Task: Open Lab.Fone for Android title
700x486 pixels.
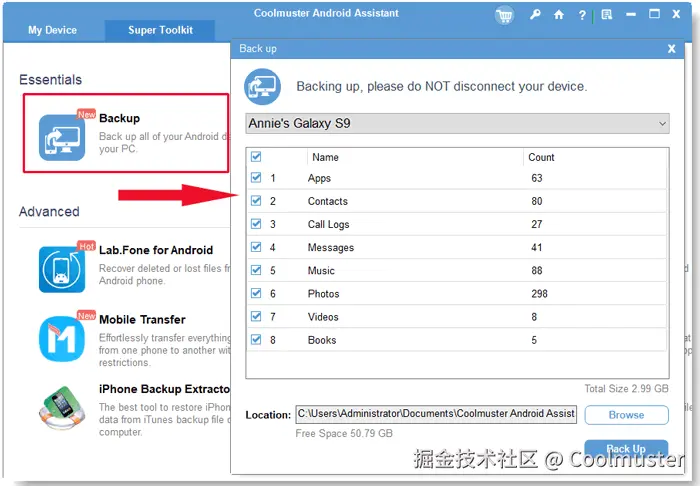Action: click(156, 250)
